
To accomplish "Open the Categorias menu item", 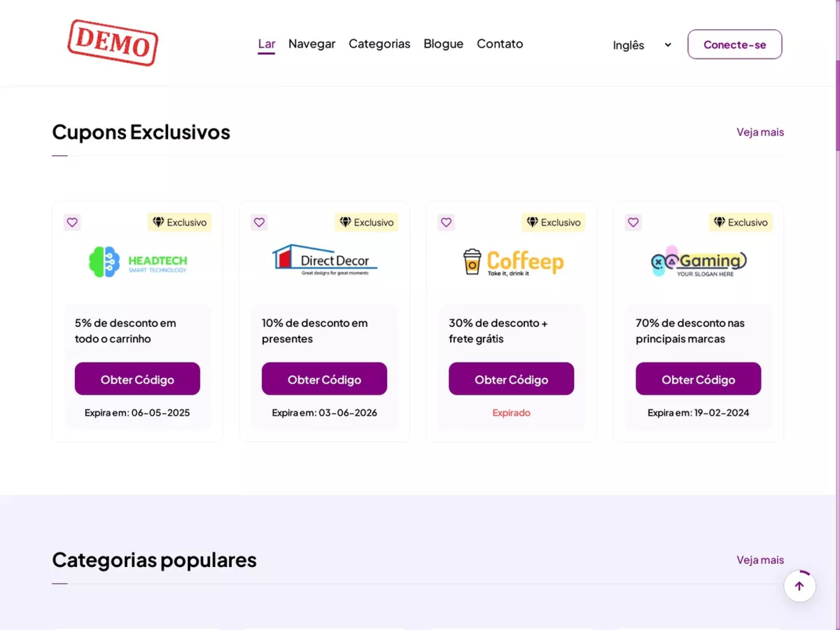I will click(x=379, y=44).
